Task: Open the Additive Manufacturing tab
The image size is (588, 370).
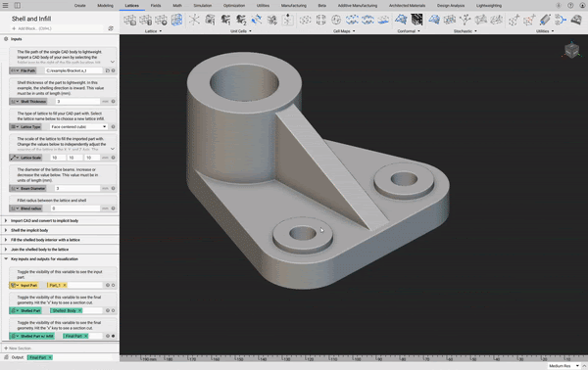Action: click(x=358, y=6)
